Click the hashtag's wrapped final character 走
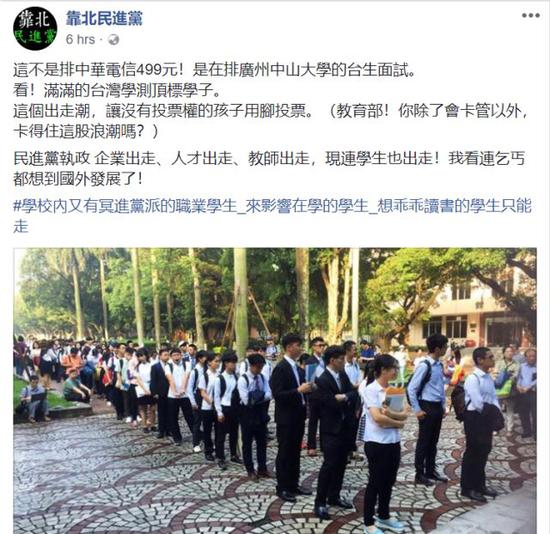The image size is (550, 534). pyautogui.click(x=20, y=226)
